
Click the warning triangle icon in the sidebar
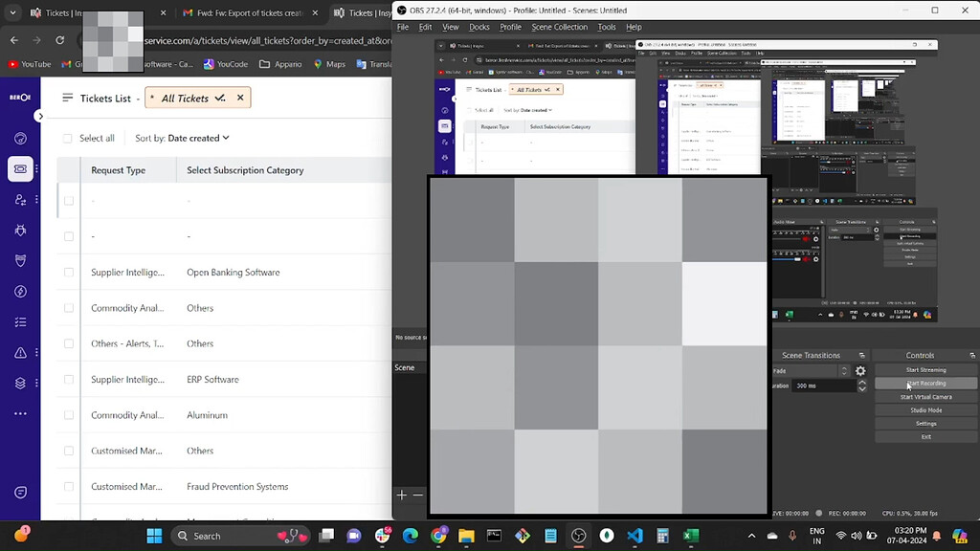tap(20, 352)
